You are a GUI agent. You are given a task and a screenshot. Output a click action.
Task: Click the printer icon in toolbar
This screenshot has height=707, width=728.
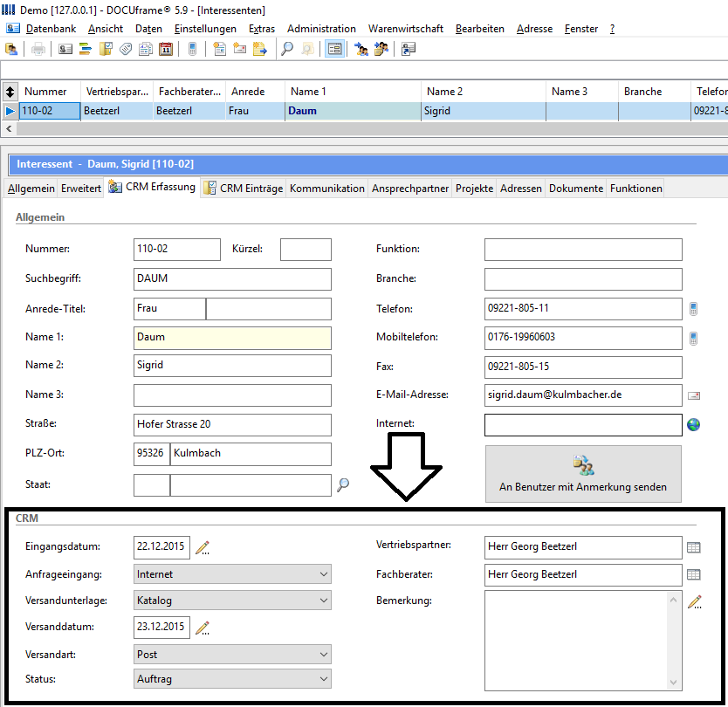pos(38,49)
